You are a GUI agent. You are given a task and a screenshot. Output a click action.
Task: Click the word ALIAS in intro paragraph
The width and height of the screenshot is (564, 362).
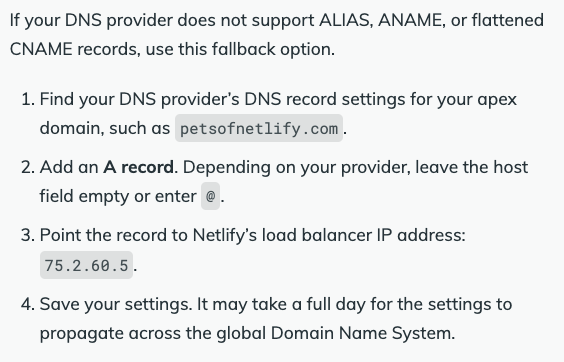point(346,20)
